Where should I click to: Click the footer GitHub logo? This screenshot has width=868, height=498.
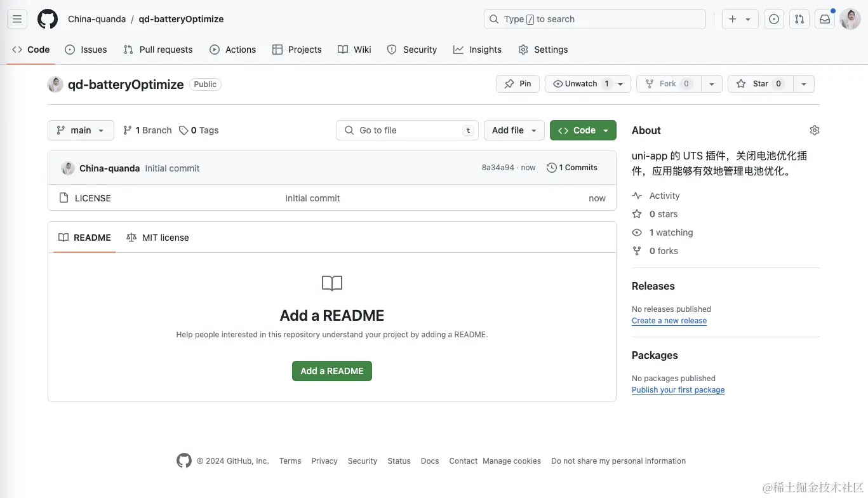coord(184,461)
